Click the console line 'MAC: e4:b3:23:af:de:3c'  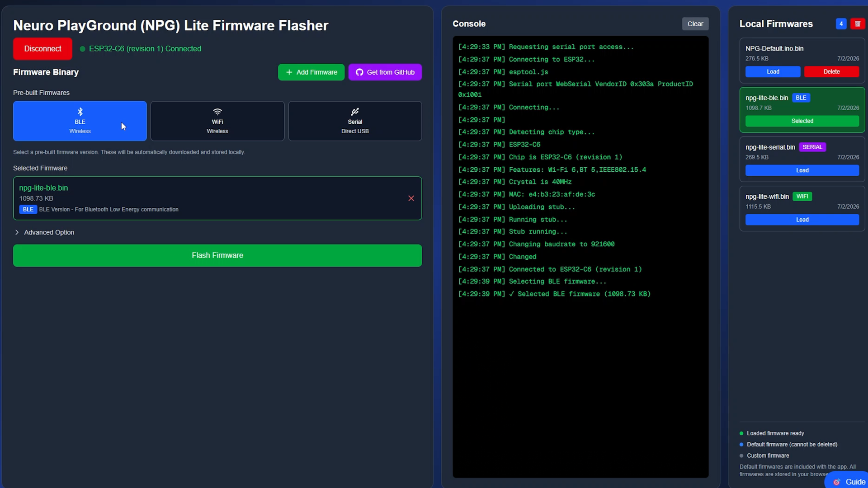pyautogui.click(x=552, y=195)
